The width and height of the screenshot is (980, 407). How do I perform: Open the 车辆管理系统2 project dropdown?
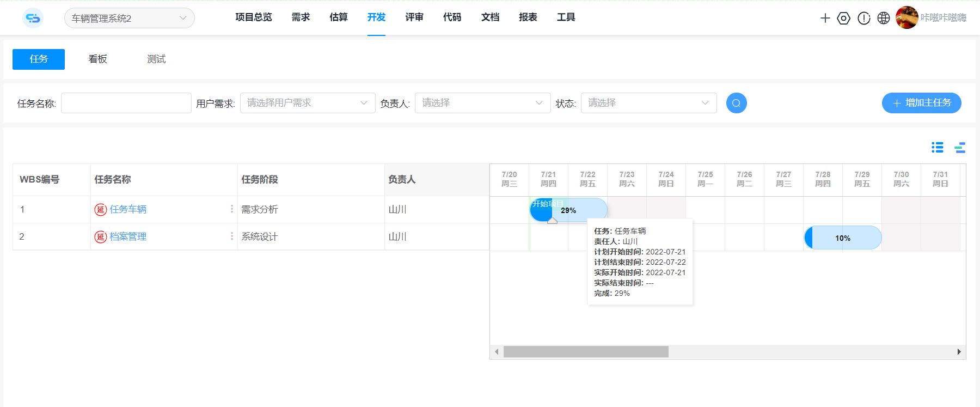click(130, 18)
